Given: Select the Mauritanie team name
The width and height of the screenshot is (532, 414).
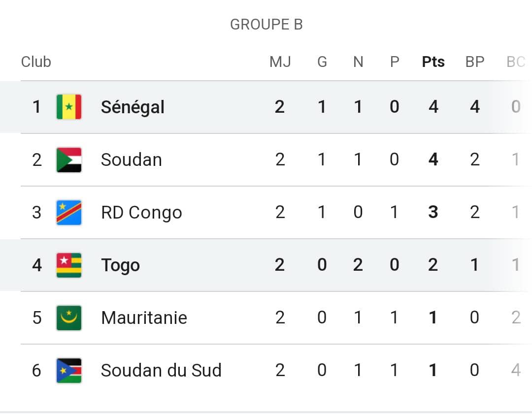Looking at the screenshot, I should [x=144, y=318].
